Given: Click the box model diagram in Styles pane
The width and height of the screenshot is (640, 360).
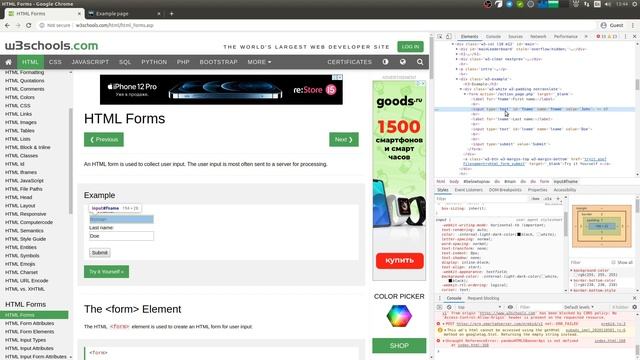Looking at the screenshot, I should [601, 226].
